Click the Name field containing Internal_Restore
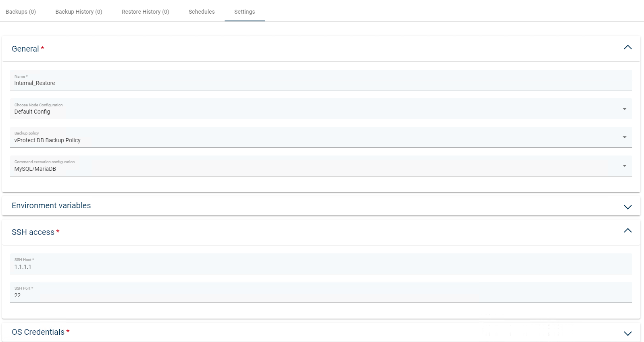The image size is (644, 342). point(321,83)
